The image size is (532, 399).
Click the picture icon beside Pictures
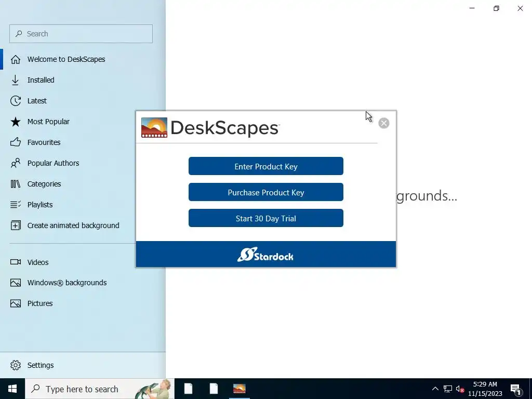pos(15,303)
